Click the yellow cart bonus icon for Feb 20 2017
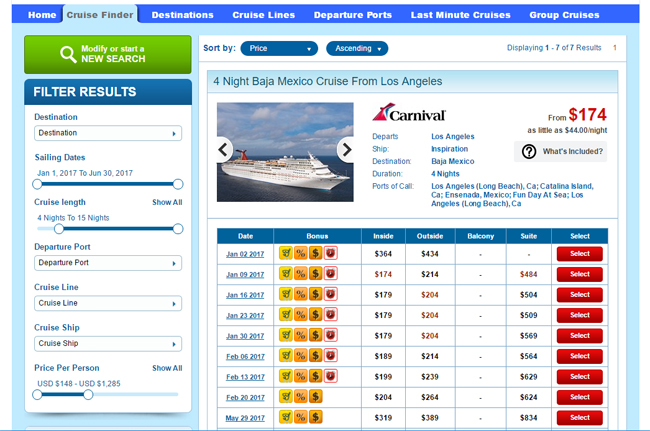This screenshot has height=431, width=650. click(286, 397)
